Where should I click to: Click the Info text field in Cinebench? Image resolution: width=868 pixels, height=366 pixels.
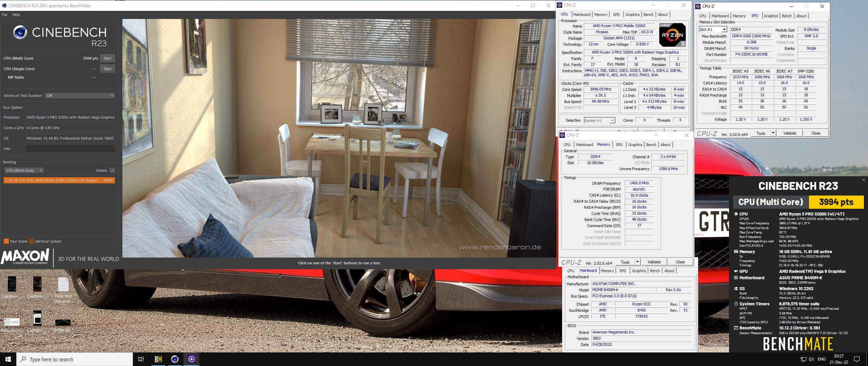(71, 149)
